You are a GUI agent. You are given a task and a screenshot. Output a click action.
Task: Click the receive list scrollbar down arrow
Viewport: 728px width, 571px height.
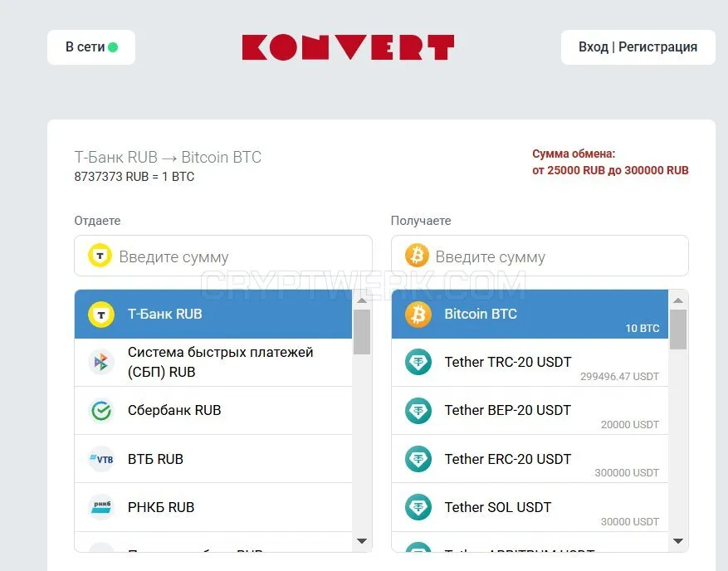pyautogui.click(x=678, y=541)
